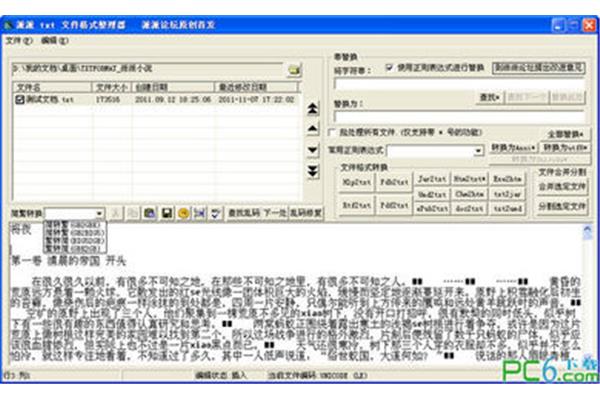Click the Chm2htm conversion button
Viewport: 600px width, 400px height.
470,194
